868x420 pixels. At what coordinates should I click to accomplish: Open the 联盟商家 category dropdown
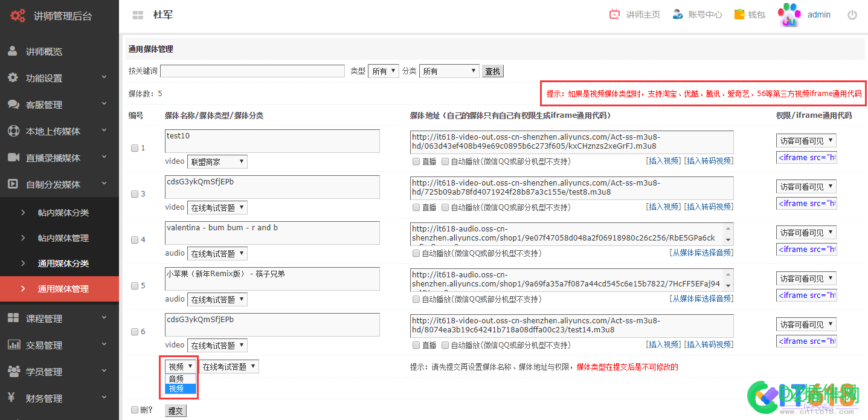click(216, 161)
